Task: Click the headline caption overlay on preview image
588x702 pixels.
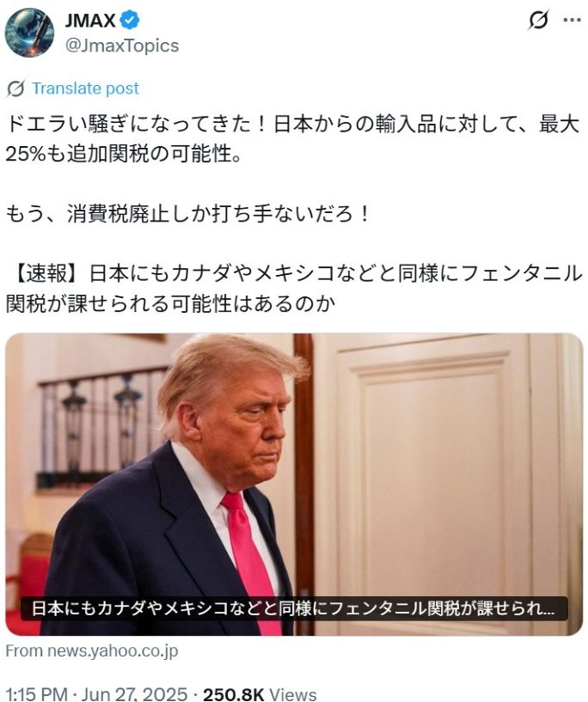Action: [294, 608]
